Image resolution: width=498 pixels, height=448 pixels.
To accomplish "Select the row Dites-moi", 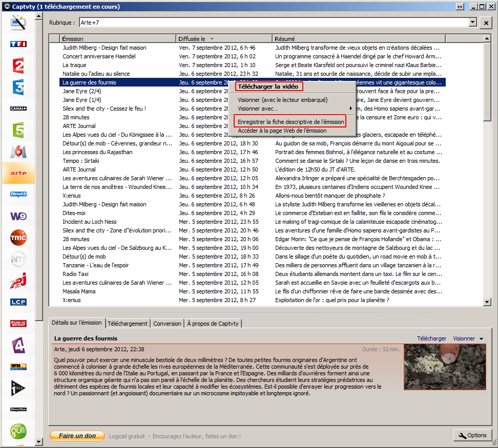I will [x=252, y=213].
